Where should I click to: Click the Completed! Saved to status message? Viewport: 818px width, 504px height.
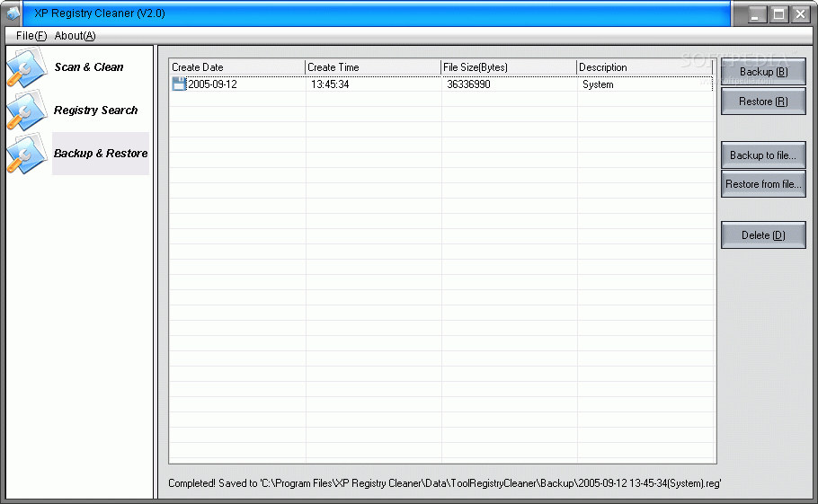tap(444, 483)
